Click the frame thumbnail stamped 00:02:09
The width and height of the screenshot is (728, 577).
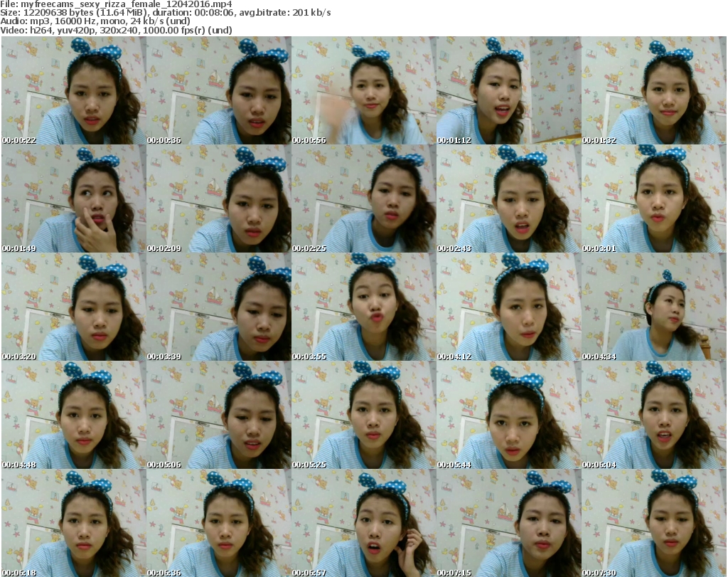pos(219,198)
